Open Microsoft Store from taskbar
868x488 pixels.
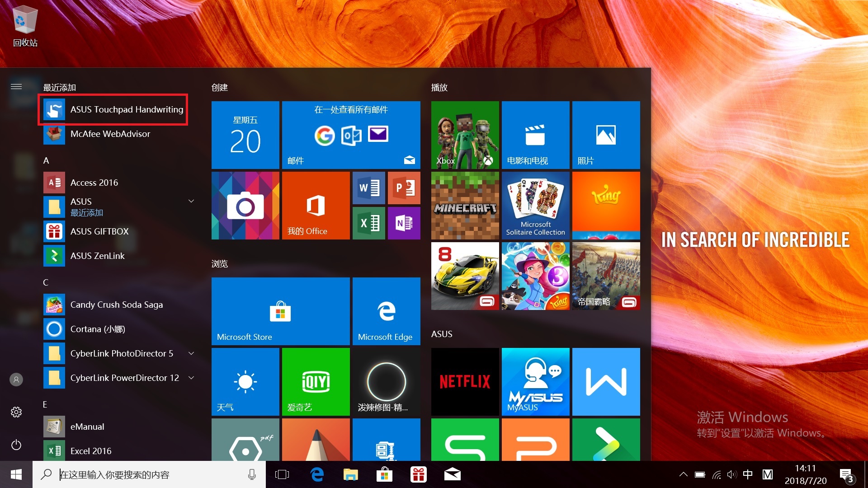click(384, 474)
